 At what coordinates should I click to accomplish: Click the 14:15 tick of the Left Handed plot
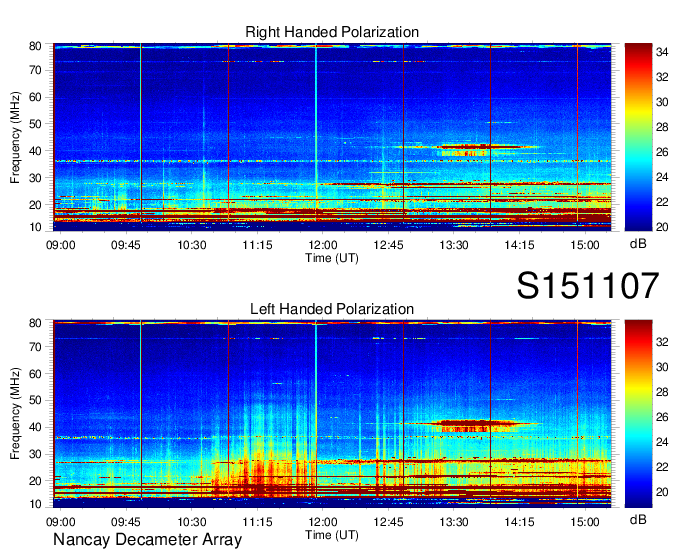(x=519, y=522)
